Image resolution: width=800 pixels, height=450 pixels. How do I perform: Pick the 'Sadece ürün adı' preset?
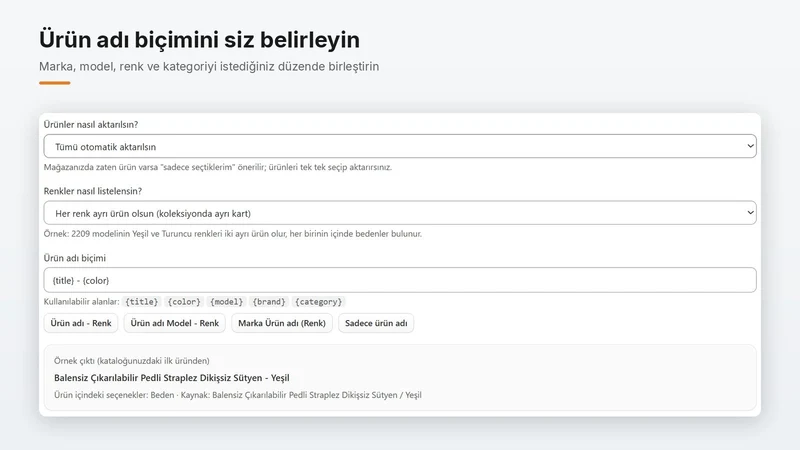coord(376,323)
